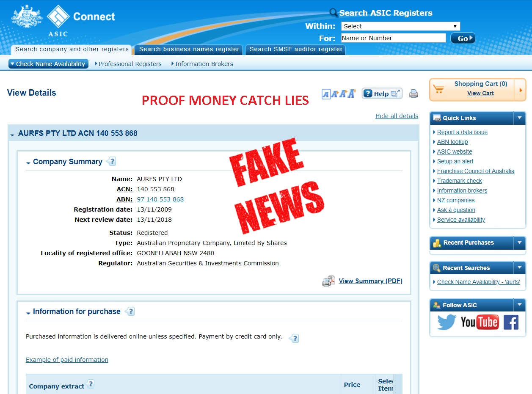532x394 pixels.
Task: Collapse the Quick Links panel arrow
Action: 519,118
